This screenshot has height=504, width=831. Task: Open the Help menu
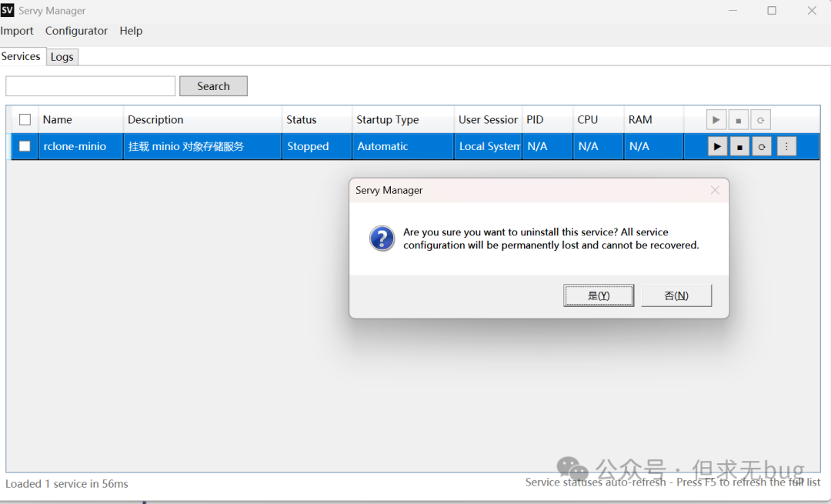click(x=131, y=31)
